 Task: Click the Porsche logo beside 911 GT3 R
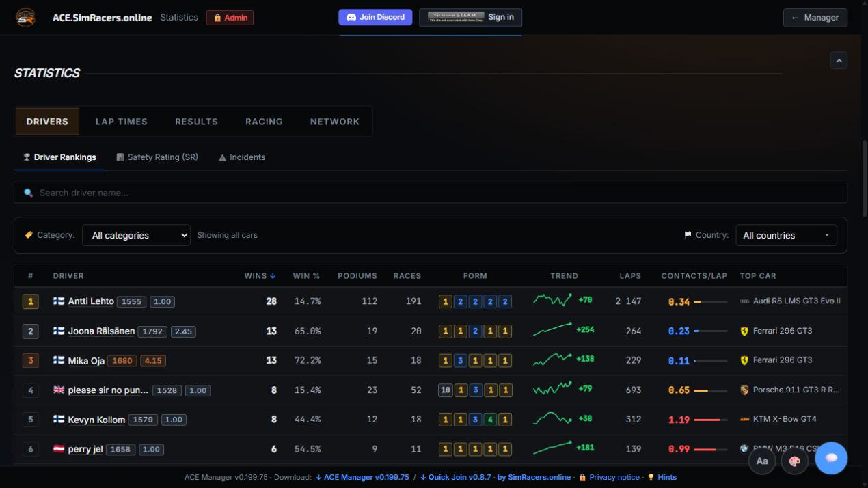click(744, 390)
